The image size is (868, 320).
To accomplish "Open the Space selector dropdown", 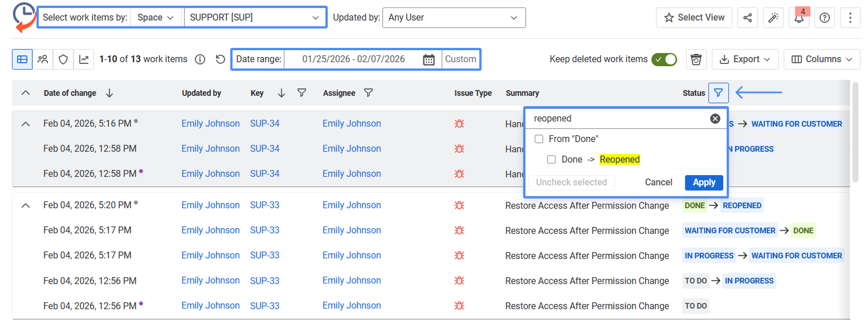I will point(156,18).
